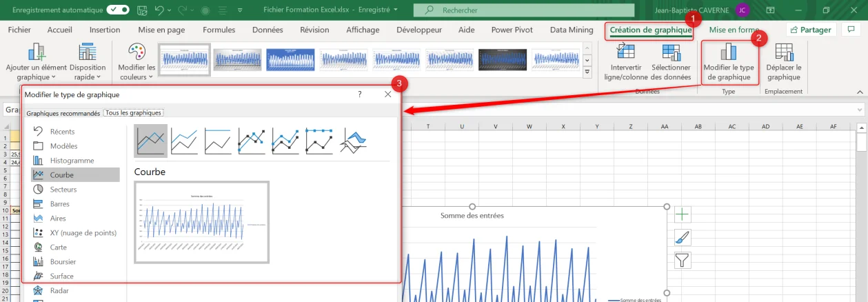Select the stacked line chart subtype
868x302 pixels.
click(184, 141)
